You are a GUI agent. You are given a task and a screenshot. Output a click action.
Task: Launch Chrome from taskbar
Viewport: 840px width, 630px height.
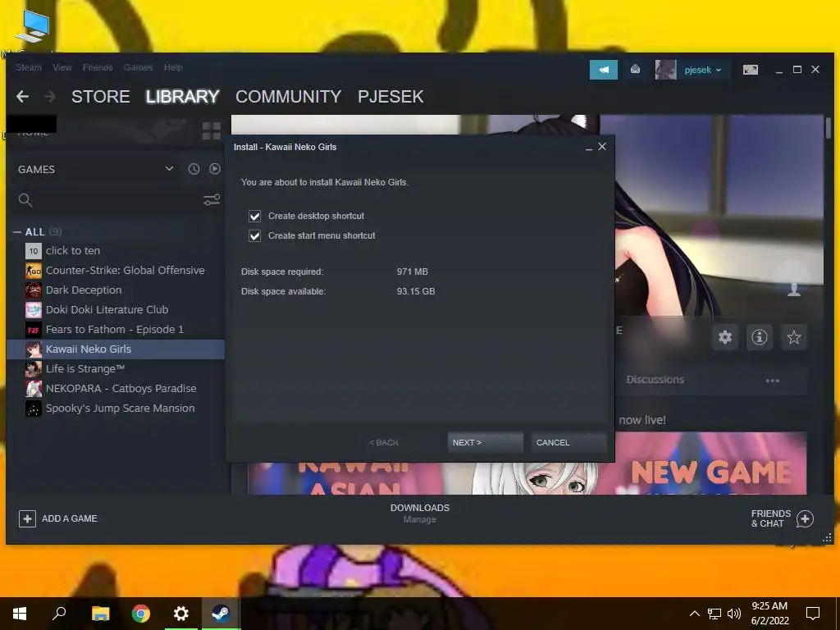(141, 614)
